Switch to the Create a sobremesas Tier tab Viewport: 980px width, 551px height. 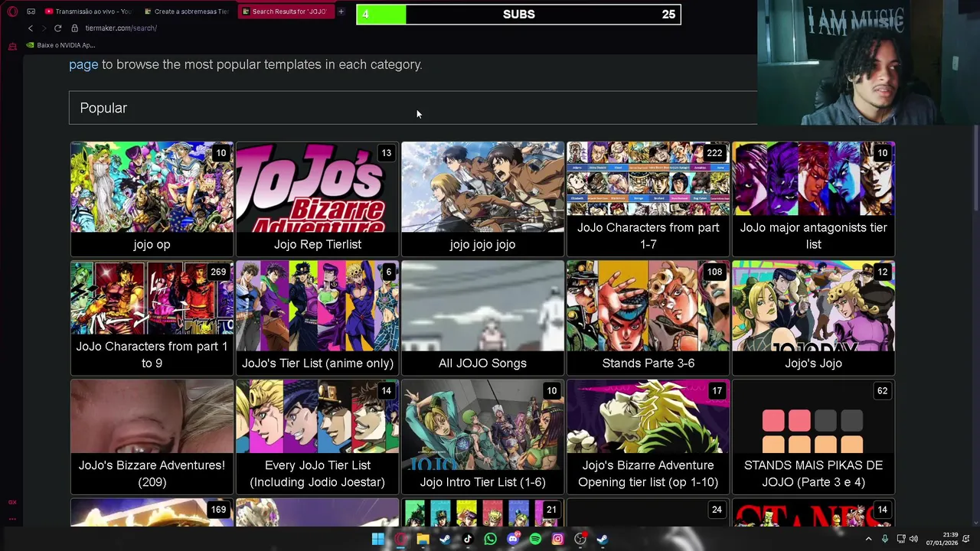186,11
